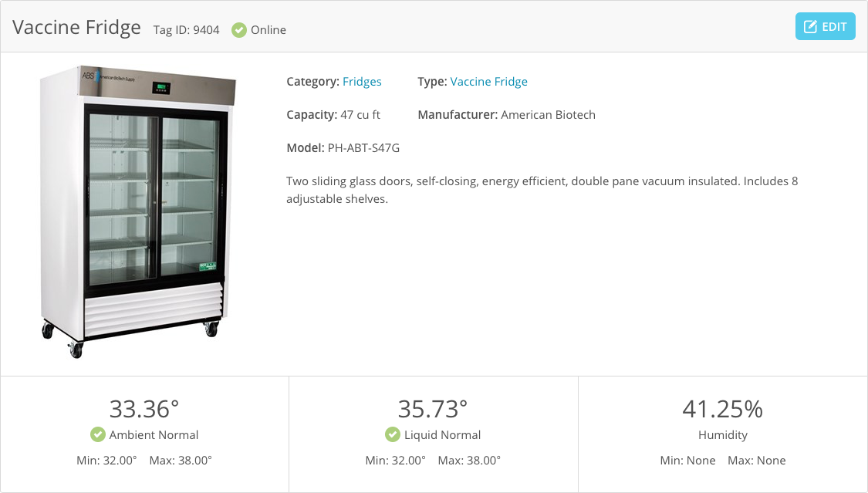Open the Vaccine Fridge type link
868x493 pixels.
pos(489,82)
